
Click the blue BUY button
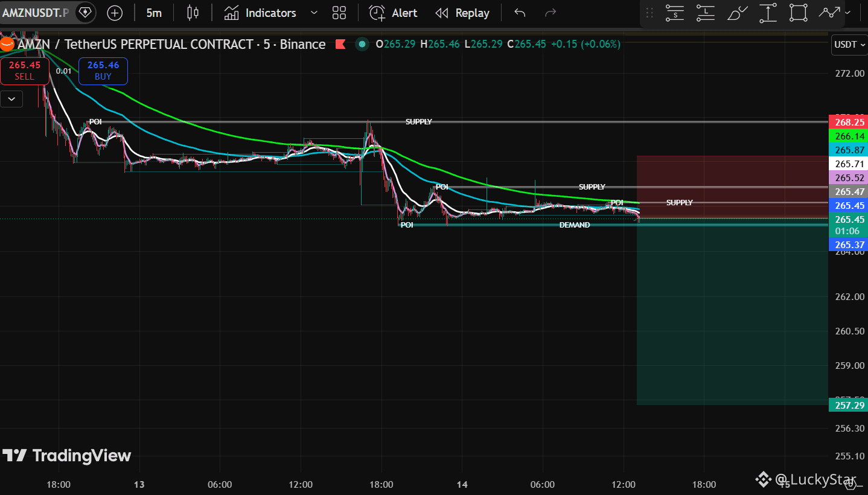click(103, 71)
